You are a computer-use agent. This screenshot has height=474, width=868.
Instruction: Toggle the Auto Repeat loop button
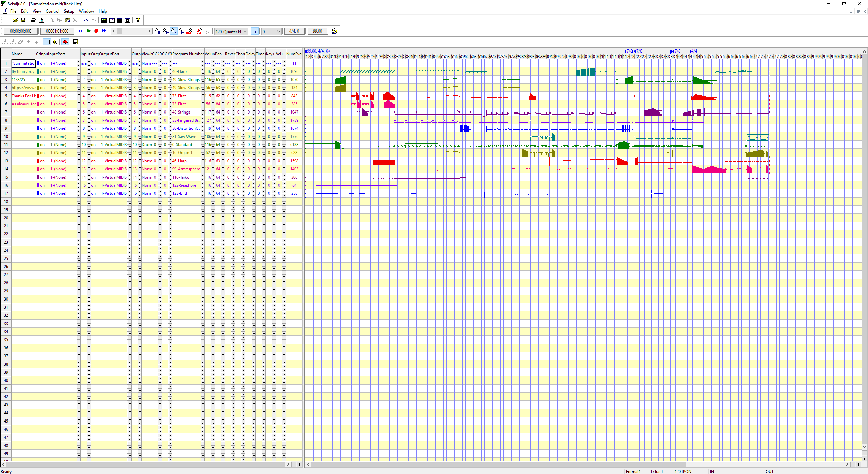[255, 31]
